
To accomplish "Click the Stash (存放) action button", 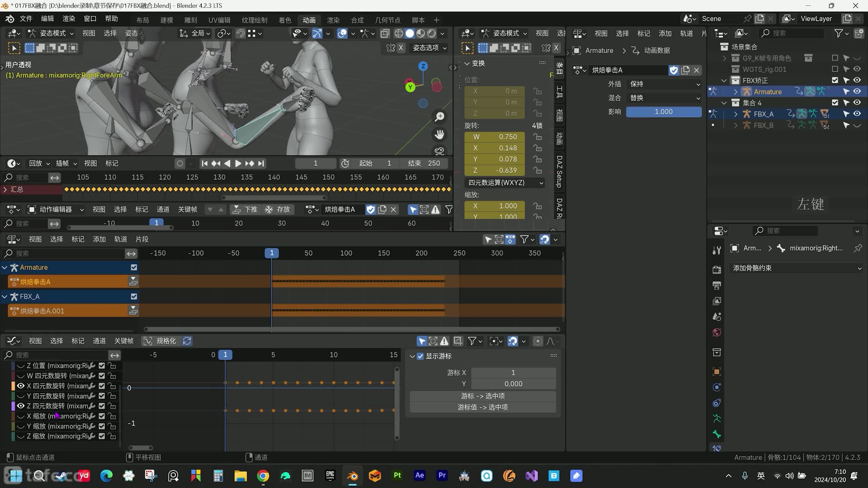I will pos(277,209).
